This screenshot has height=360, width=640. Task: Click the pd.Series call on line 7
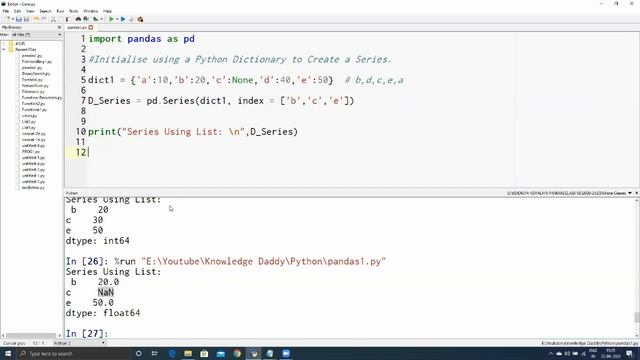pos(221,101)
